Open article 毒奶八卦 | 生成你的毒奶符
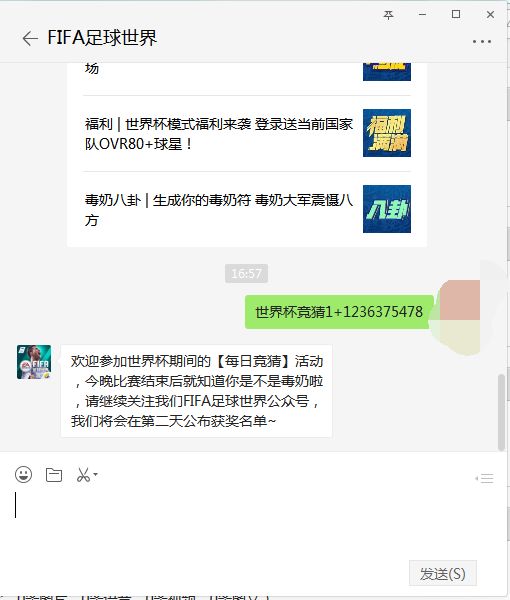The height and width of the screenshot is (600, 510). point(219,209)
